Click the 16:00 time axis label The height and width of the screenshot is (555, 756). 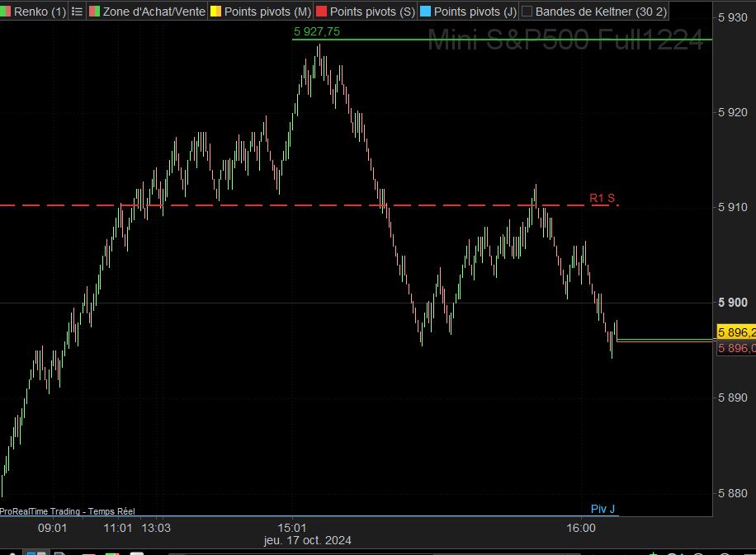(x=581, y=528)
